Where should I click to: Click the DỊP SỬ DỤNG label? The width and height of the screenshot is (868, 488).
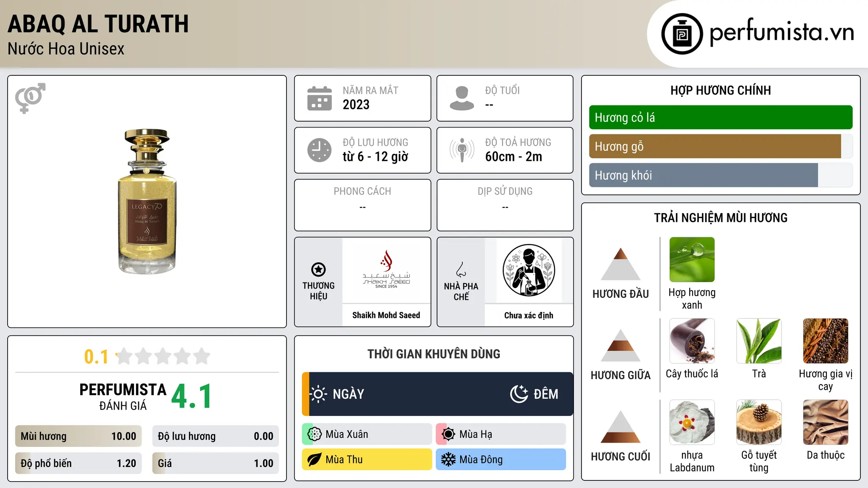tap(505, 191)
